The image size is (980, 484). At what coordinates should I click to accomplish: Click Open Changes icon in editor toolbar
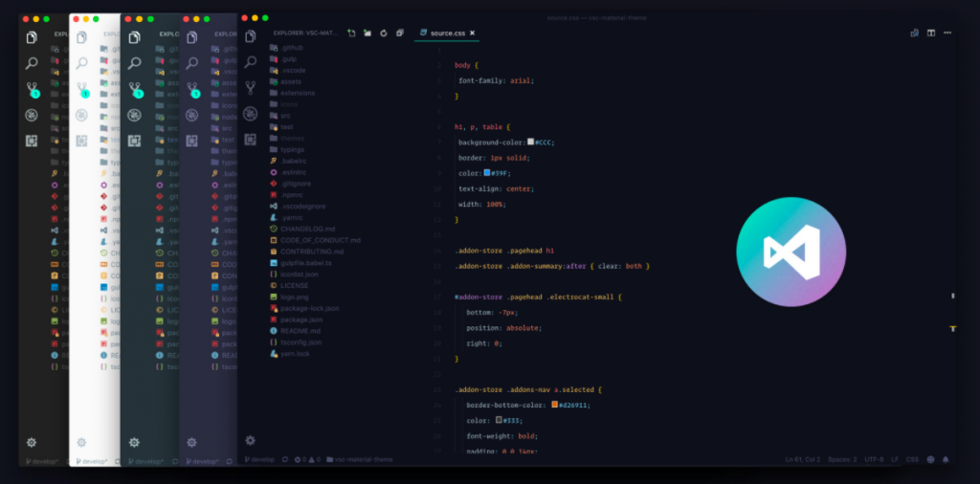pyautogui.click(x=914, y=33)
